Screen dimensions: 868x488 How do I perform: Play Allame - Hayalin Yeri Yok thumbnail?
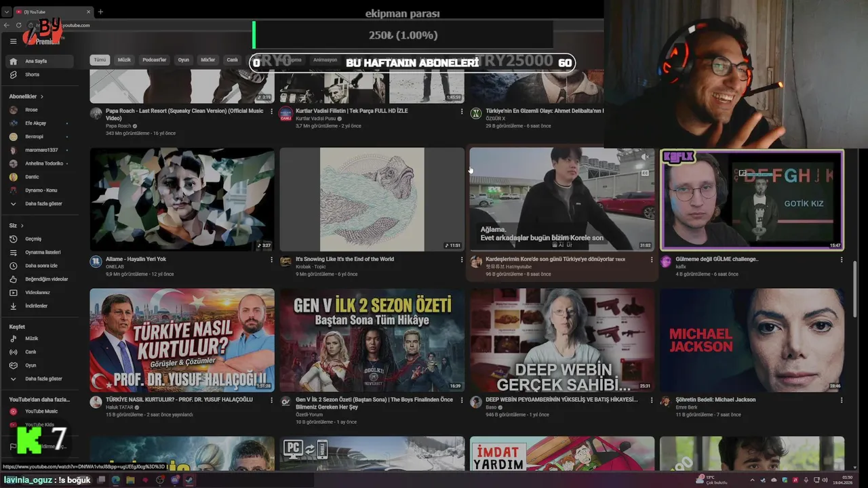pyautogui.click(x=182, y=199)
